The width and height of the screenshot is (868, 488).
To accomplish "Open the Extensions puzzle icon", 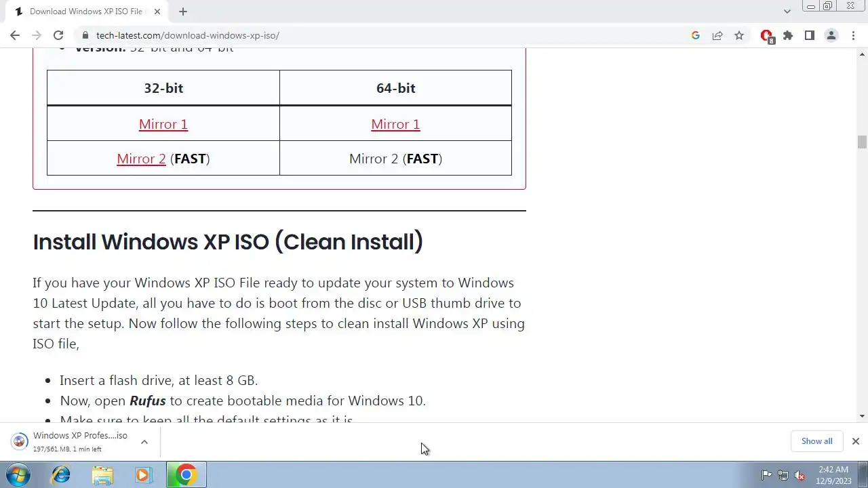I will coord(788,35).
